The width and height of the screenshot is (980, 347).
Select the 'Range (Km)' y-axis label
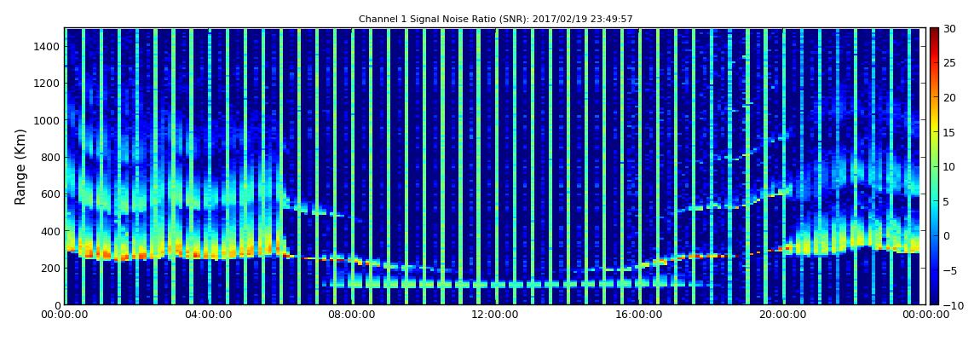[x=20, y=166]
